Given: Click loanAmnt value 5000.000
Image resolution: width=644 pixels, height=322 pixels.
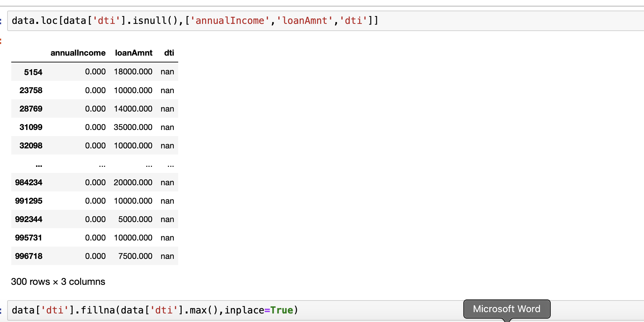Looking at the screenshot, I should (135, 219).
